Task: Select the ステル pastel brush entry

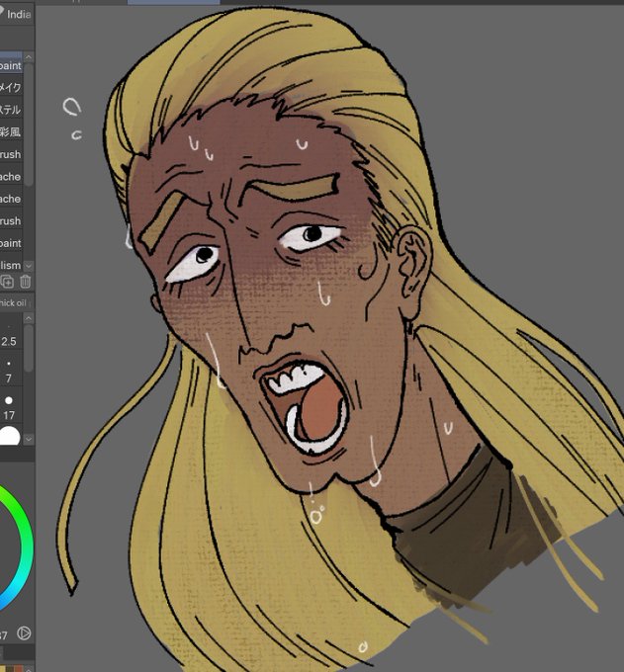Action: [x=11, y=110]
